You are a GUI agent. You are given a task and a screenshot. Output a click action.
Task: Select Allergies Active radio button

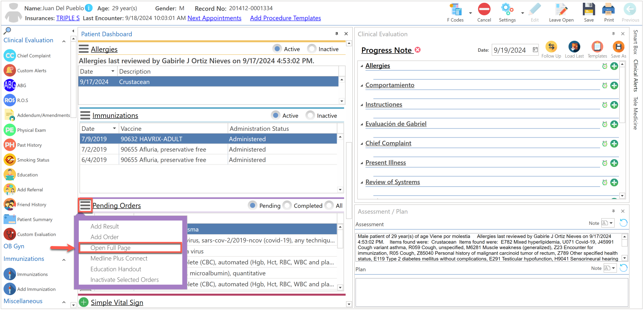(x=278, y=49)
